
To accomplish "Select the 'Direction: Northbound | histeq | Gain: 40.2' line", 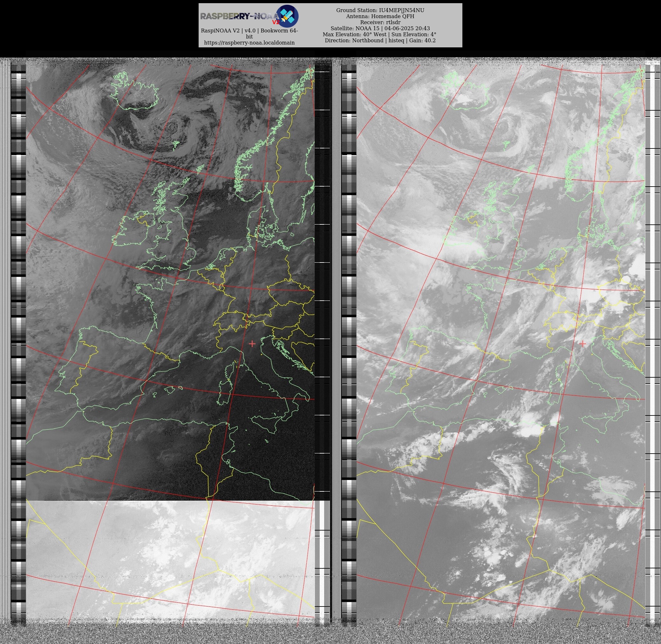I will pyautogui.click(x=380, y=41).
